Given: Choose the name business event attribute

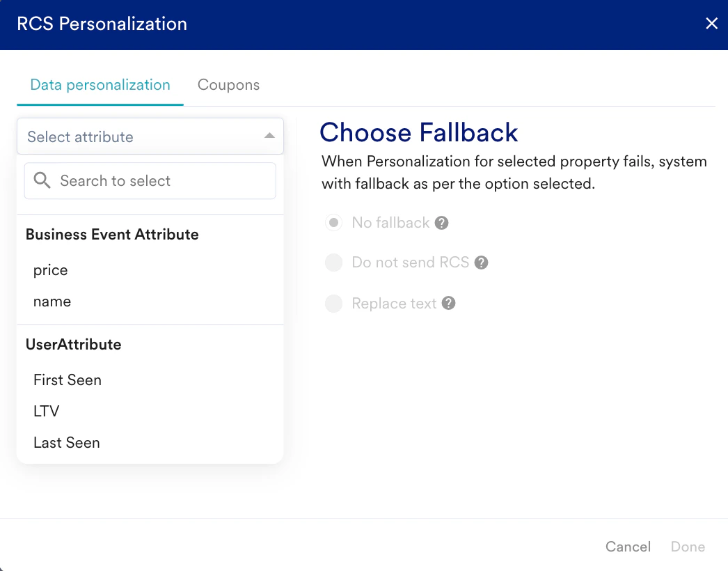Looking at the screenshot, I should (52, 302).
